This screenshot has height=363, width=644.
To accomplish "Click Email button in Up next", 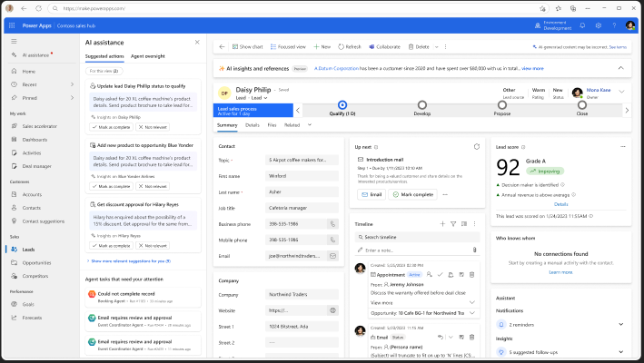I will pos(372,194).
